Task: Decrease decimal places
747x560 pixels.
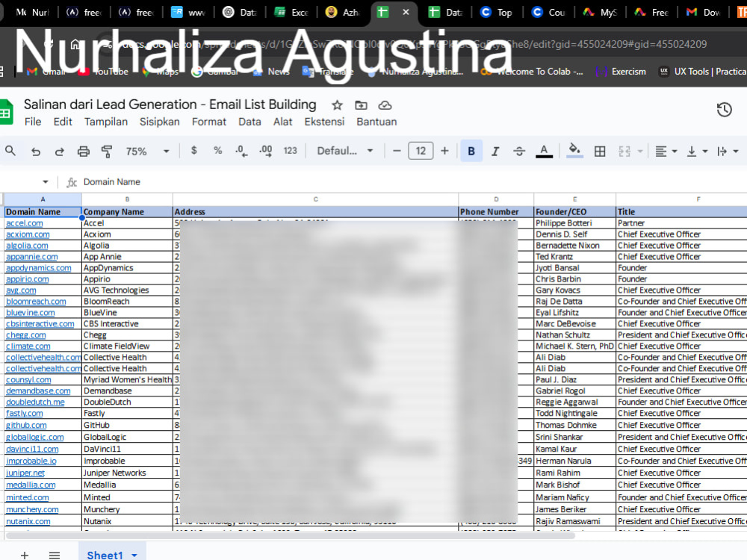Action: [241, 151]
